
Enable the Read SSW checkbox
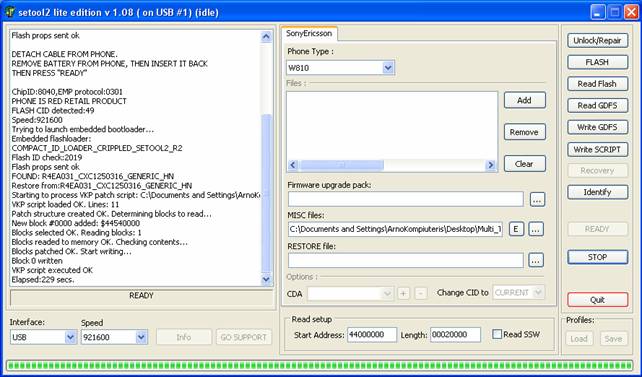(497, 334)
